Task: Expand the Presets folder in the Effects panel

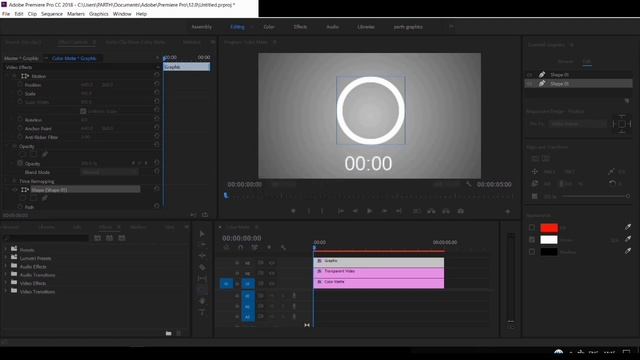Action: tap(5, 249)
